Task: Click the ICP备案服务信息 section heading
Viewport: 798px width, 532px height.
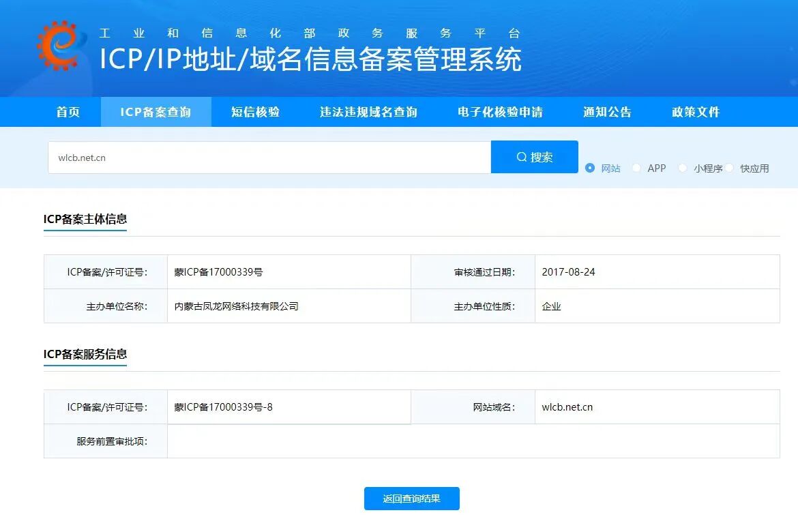Action: coord(85,354)
